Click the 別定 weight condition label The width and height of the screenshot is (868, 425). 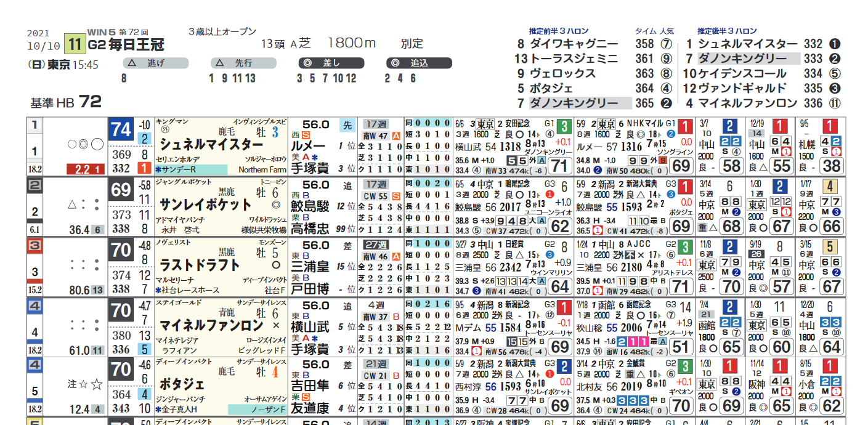click(412, 43)
